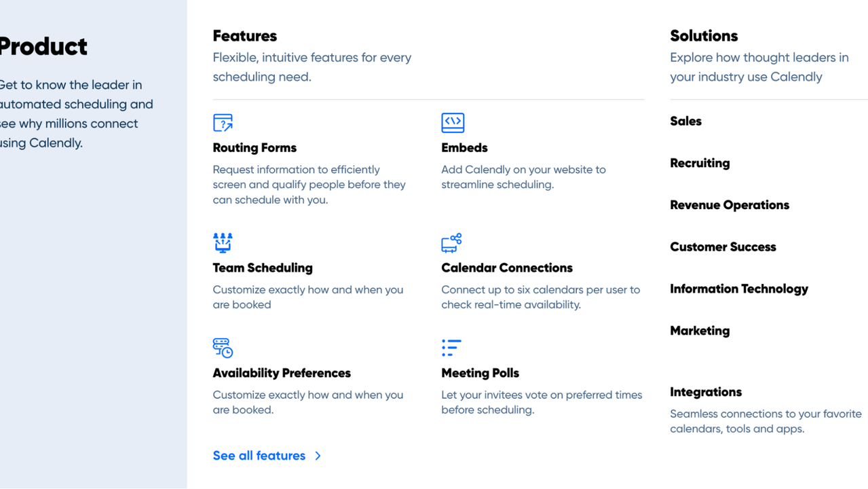The width and height of the screenshot is (868, 489).
Task: Select the Team Scheduling heading
Action: click(x=263, y=268)
